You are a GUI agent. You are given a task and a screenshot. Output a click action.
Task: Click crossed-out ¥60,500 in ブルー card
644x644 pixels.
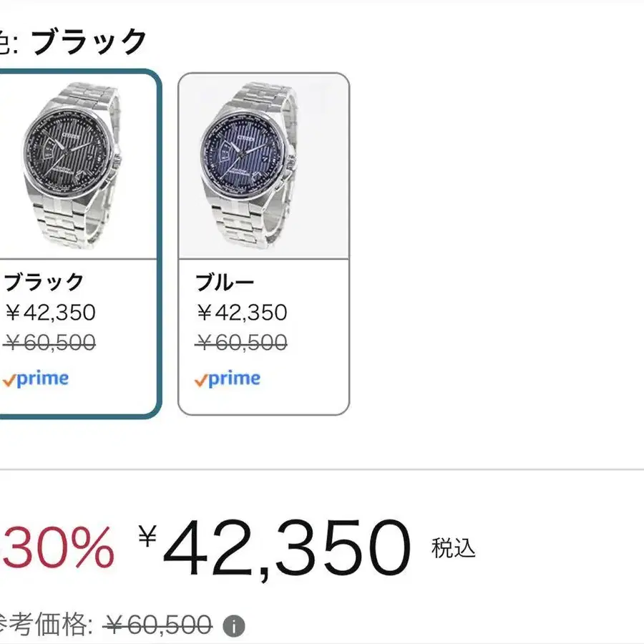pos(242,343)
